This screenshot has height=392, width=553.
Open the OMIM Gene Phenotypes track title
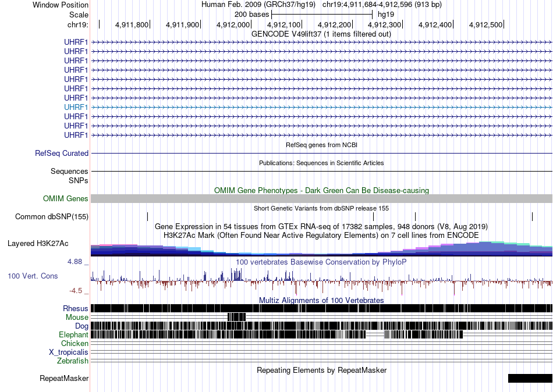[321, 190]
